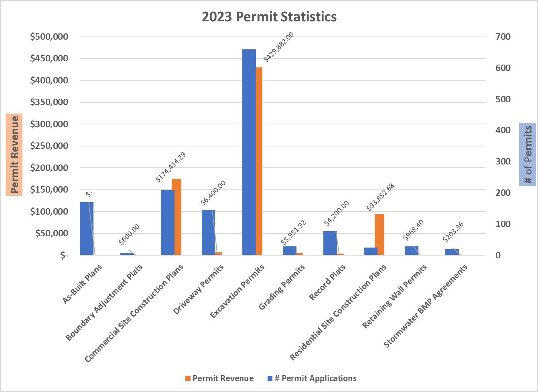The width and height of the screenshot is (538, 392).
Task: Select the blue Excavation Permits bar
Action: (249, 152)
